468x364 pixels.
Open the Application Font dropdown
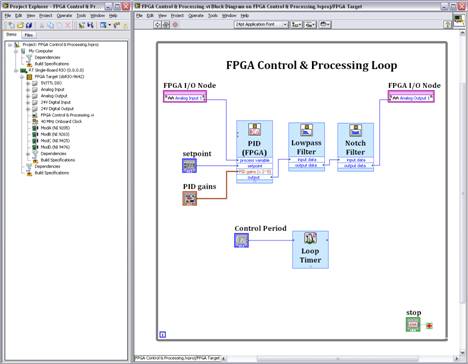(x=261, y=24)
